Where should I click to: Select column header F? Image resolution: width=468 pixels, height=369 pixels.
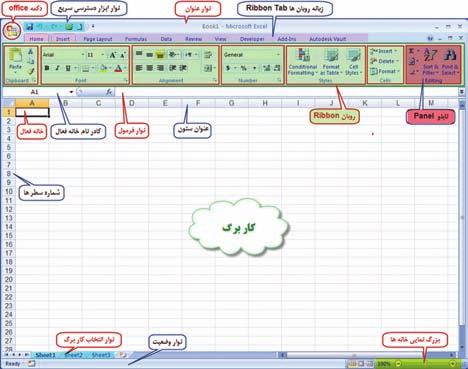pyautogui.click(x=198, y=103)
